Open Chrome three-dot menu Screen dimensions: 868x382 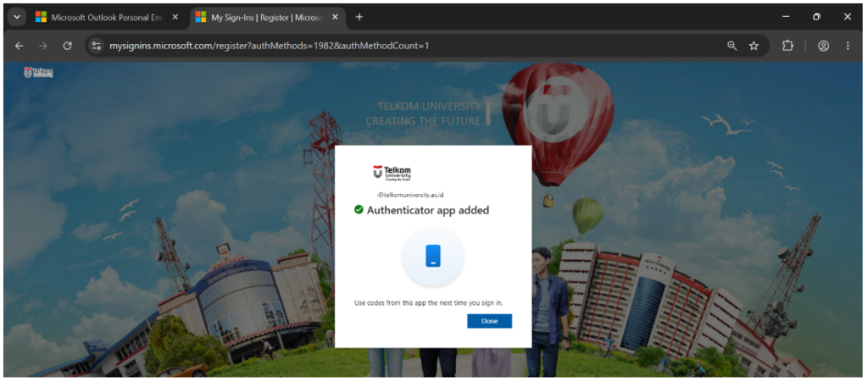tap(848, 46)
